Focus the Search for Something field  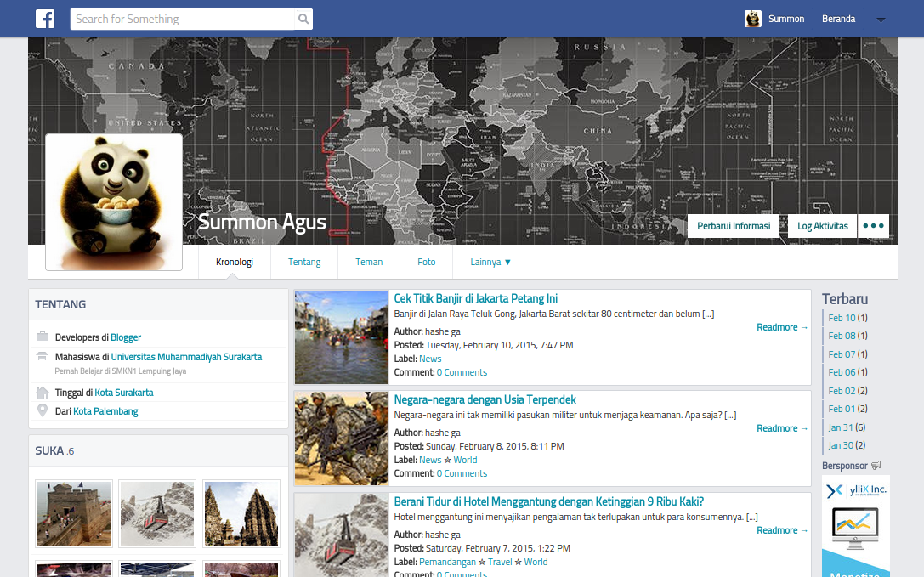click(182, 19)
